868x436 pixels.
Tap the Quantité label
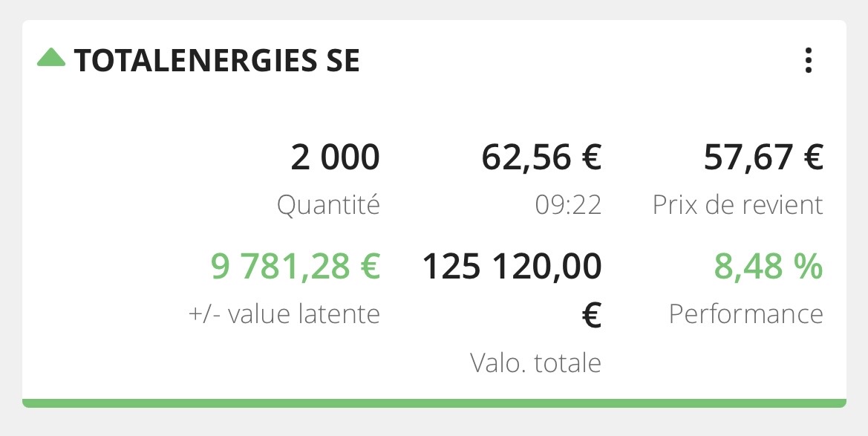(x=328, y=205)
